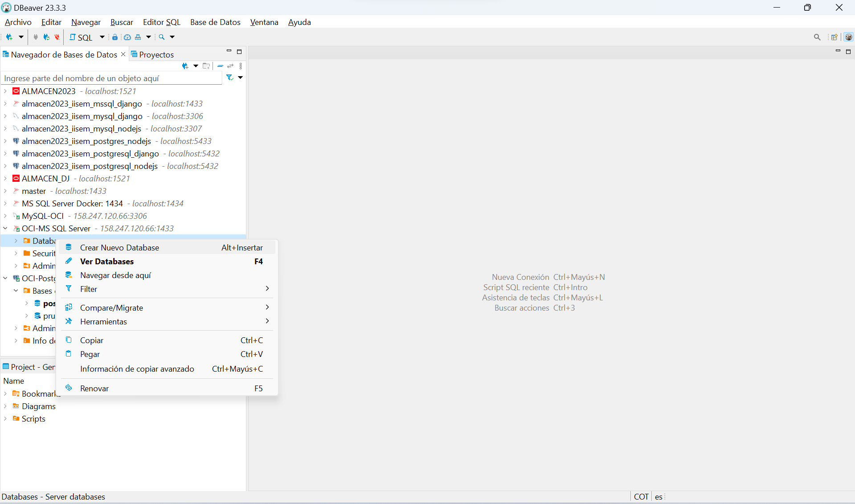Click the red Disconnect plug icon
The width and height of the screenshot is (855, 504).
point(57,37)
